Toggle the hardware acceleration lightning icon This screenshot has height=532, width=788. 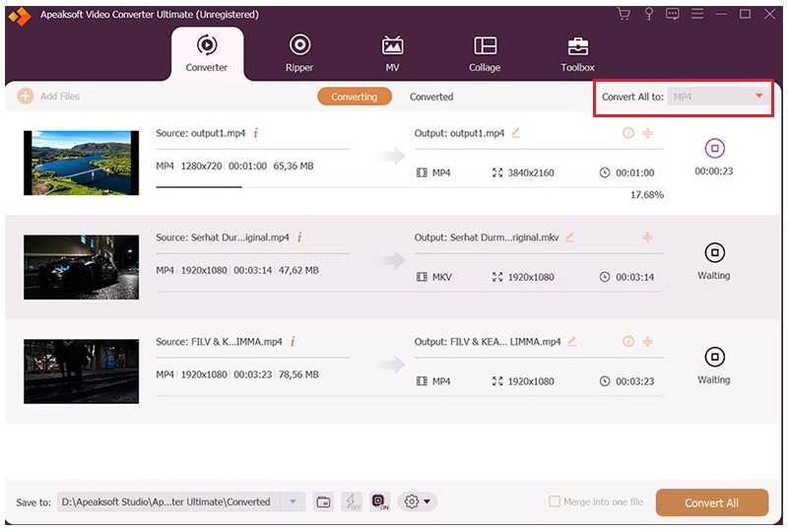click(x=352, y=501)
